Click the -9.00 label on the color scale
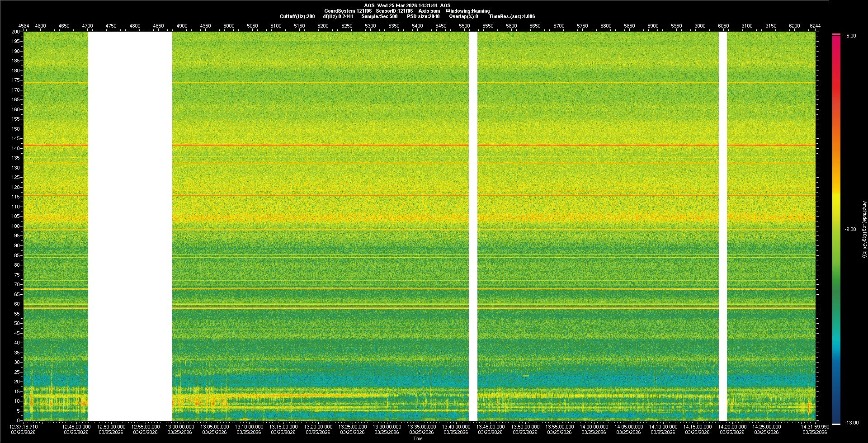 850,230
